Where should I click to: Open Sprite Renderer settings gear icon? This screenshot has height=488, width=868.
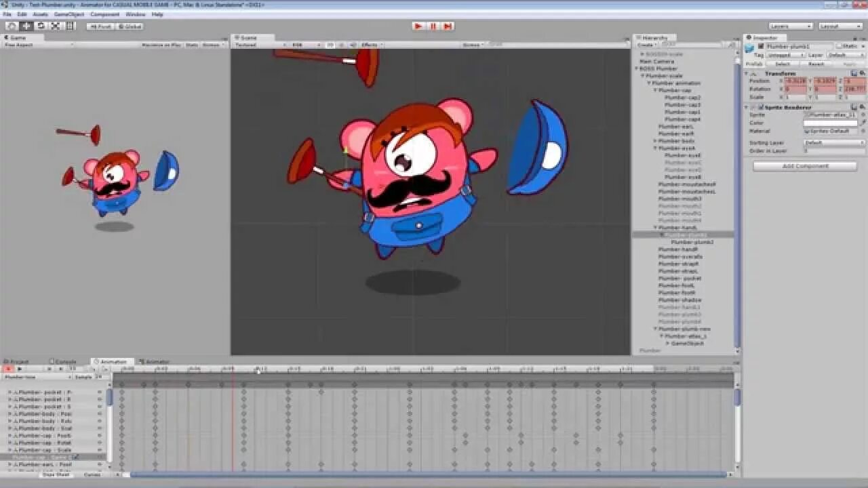click(x=862, y=107)
